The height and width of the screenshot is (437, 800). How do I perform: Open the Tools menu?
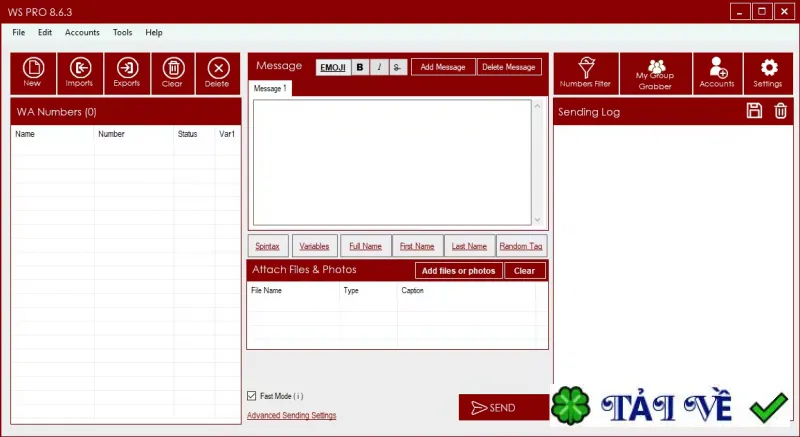pyautogui.click(x=122, y=32)
